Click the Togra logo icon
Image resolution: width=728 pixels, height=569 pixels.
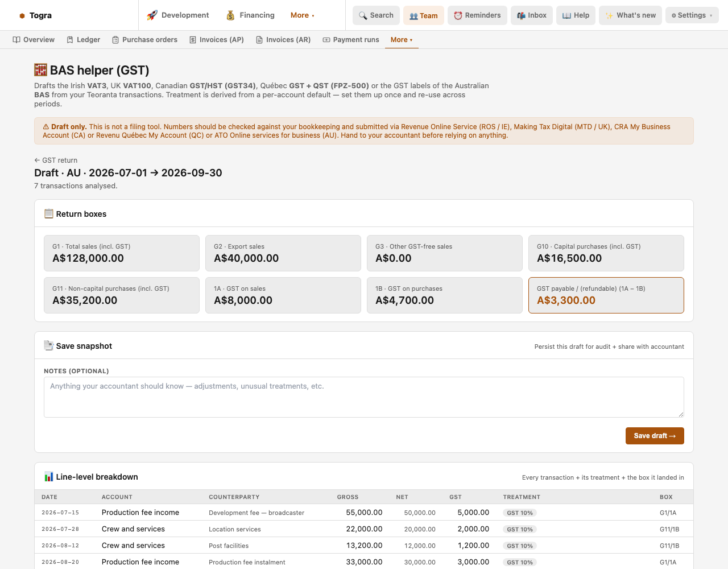coord(22,16)
